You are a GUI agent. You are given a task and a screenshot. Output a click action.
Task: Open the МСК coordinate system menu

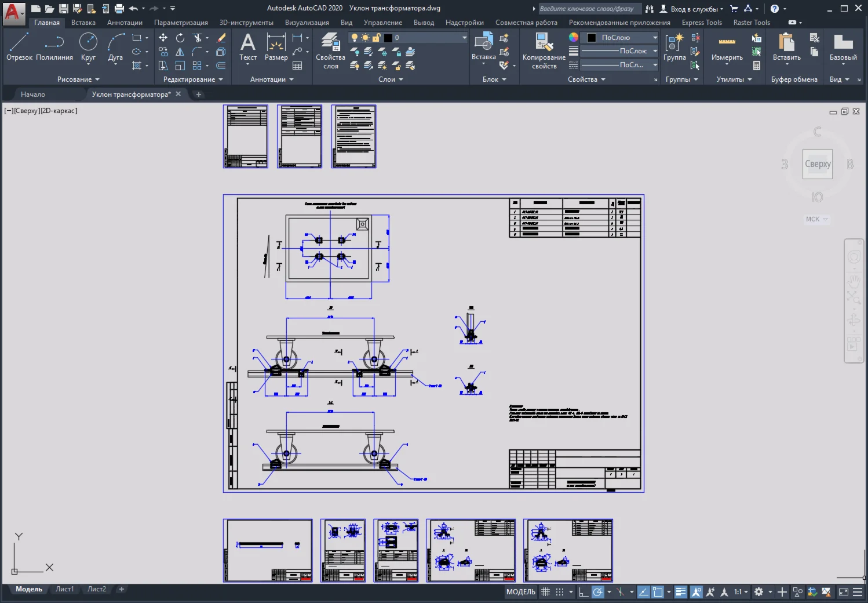pos(817,219)
